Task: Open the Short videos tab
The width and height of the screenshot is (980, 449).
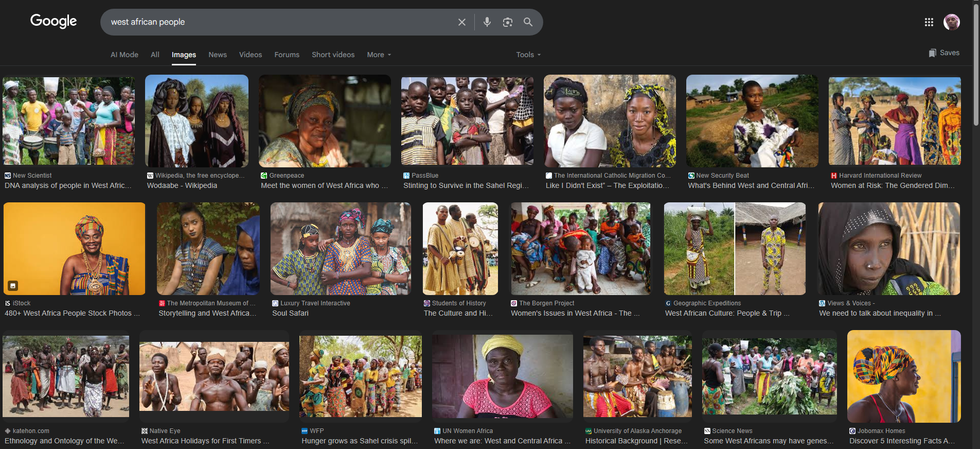Action: 333,55
